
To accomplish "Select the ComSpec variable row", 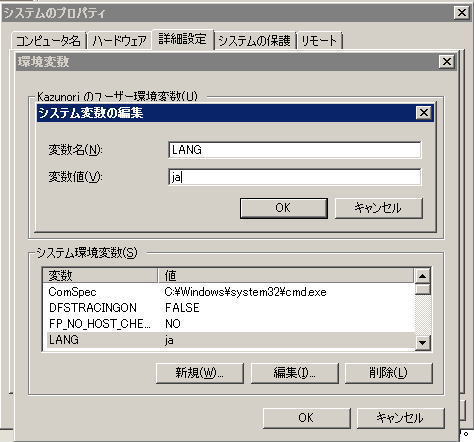I will pyautogui.click(x=229, y=292).
